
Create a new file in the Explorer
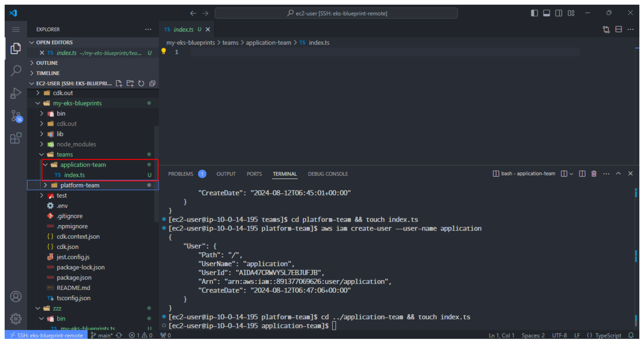(119, 84)
